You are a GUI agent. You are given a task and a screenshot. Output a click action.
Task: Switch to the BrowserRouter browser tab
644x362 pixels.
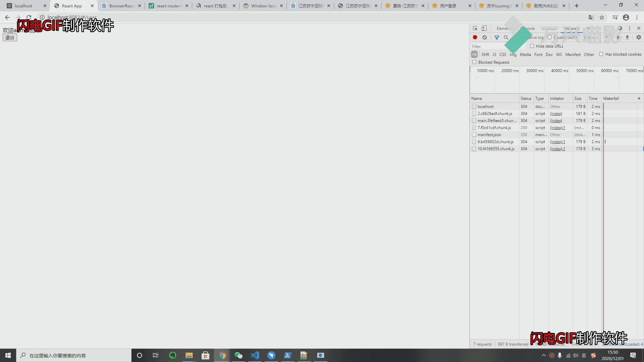pyautogui.click(x=121, y=6)
